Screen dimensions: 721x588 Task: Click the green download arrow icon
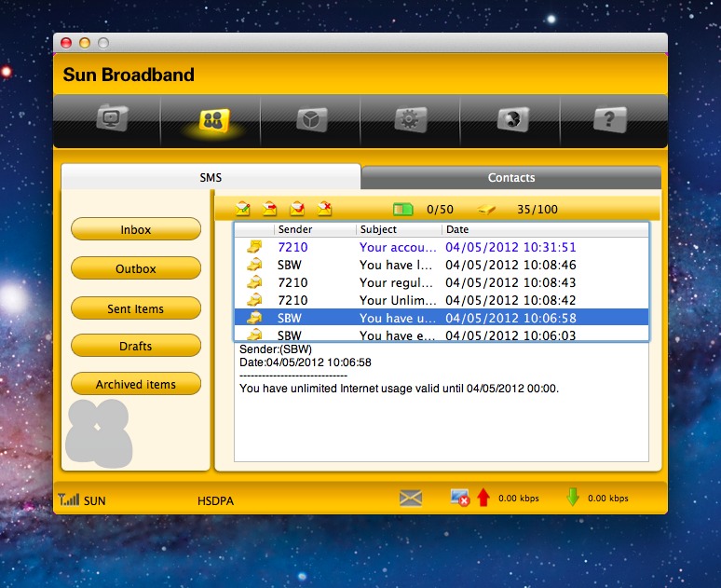[x=573, y=498]
